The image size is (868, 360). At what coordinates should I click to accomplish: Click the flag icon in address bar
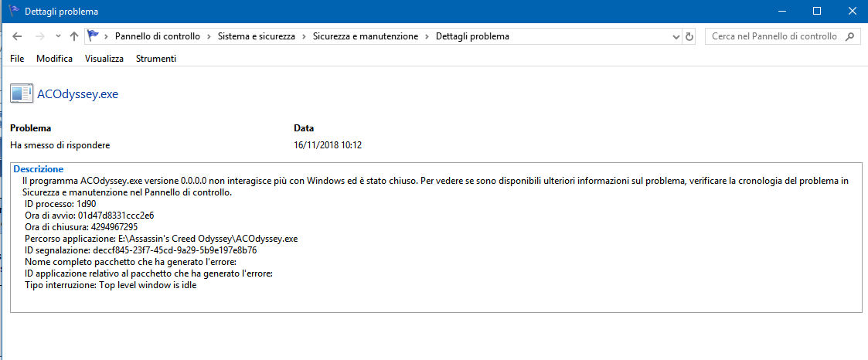coord(93,36)
